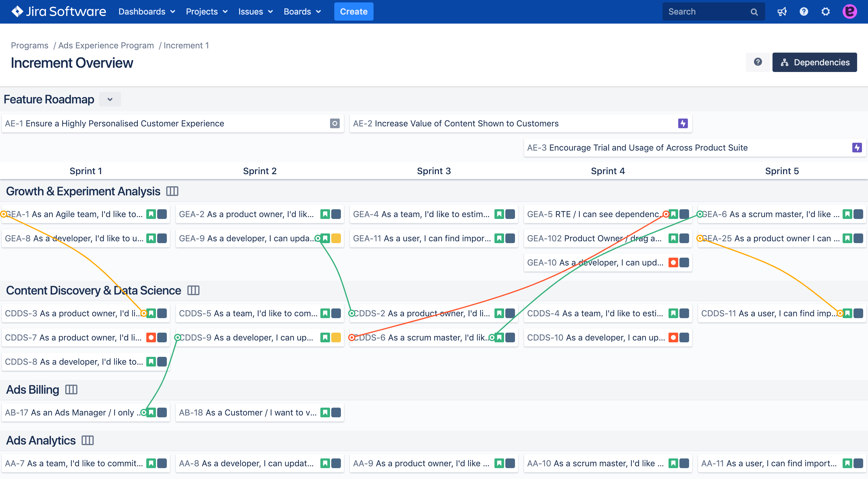Image resolution: width=868 pixels, height=479 pixels.
Task: Open the Growth & Experiment Analysis board view icon
Action: click(x=172, y=191)
